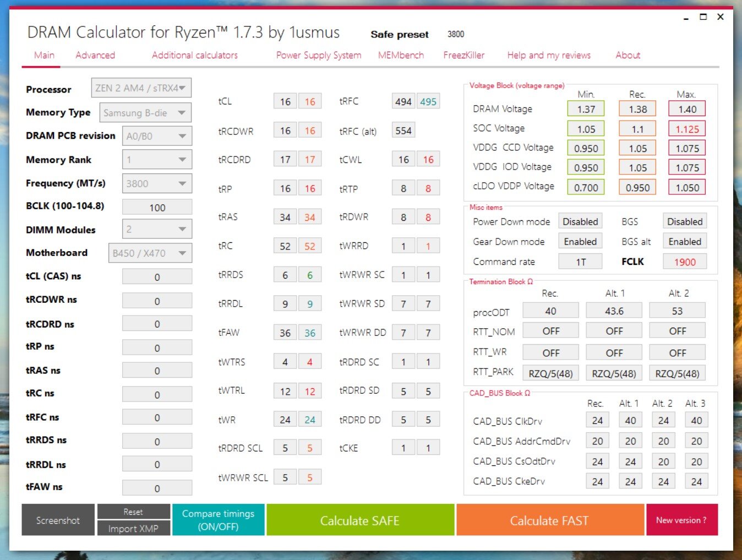This screenshot has height=560, width=742.
Task: Switch to the Advanced tab
Action: pos(95,55)
